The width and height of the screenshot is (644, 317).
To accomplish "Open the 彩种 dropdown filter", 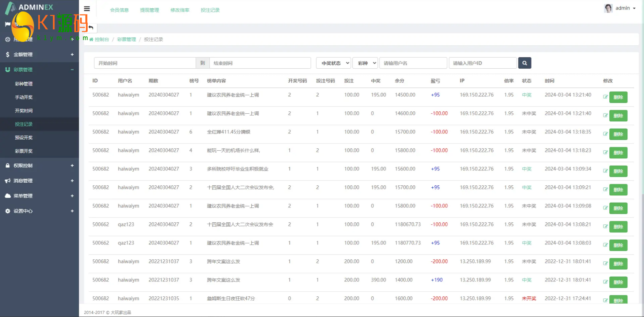I will click(365, 63).
